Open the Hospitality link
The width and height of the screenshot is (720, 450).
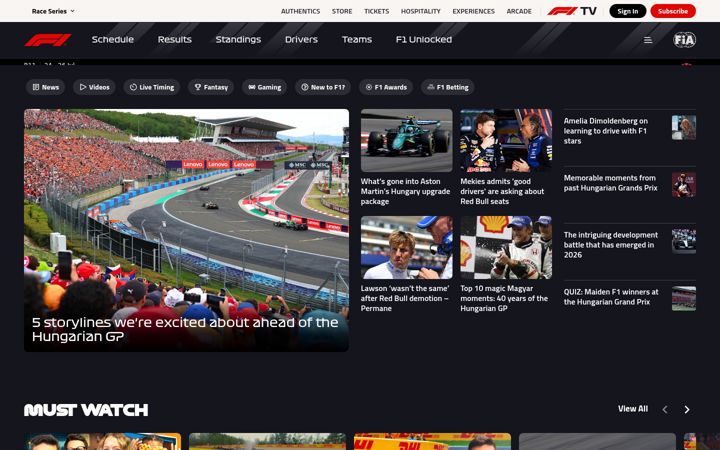pos(421,11)
